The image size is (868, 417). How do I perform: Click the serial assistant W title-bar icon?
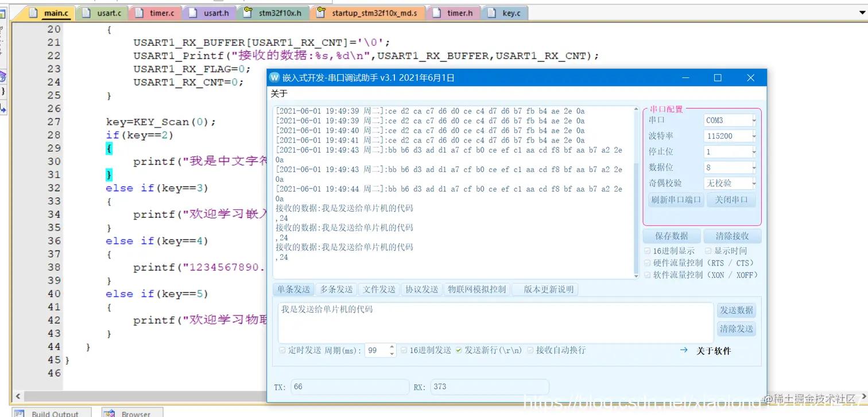point(274,77)
